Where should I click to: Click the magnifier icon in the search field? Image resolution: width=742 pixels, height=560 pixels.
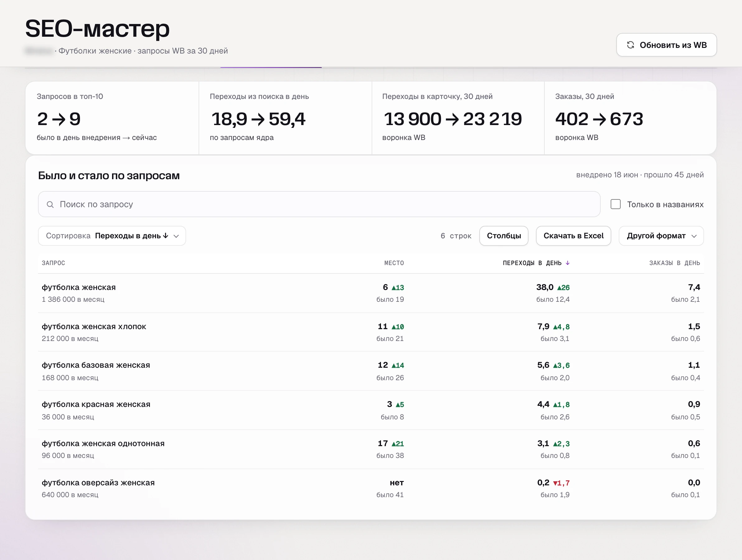click(50, 204)
